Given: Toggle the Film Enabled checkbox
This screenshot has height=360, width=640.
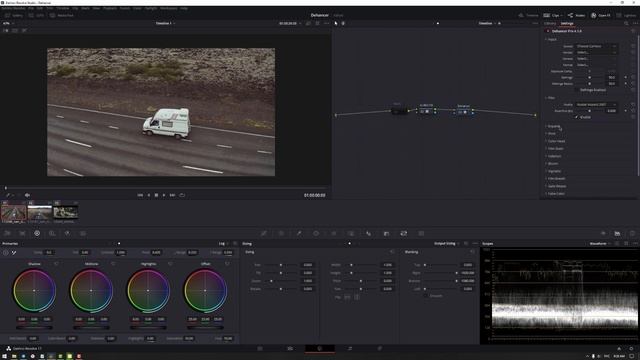Looking at the screenshot, I should [x=577, y=117].
